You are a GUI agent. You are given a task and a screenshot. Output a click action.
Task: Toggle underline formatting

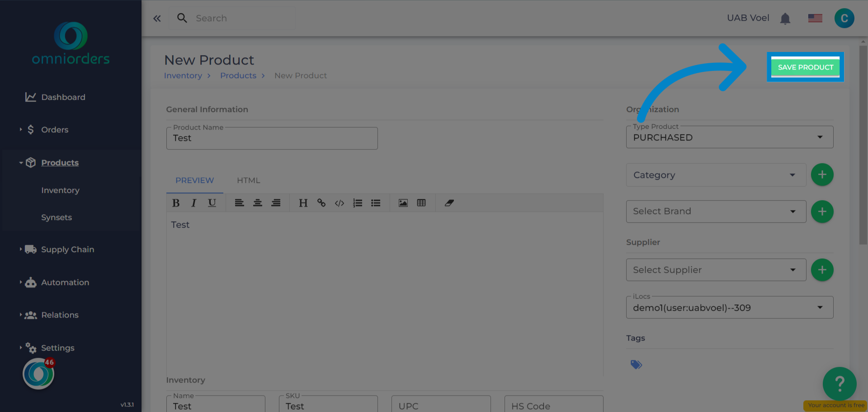tap(212, 203)
